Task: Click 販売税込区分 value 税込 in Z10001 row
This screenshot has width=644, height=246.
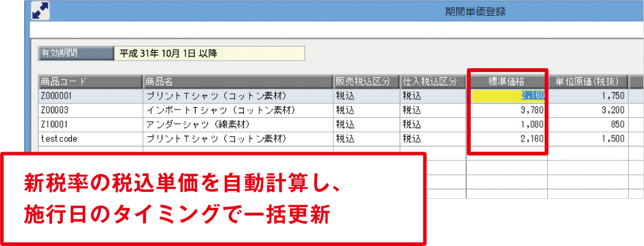Action: (367, 124)
